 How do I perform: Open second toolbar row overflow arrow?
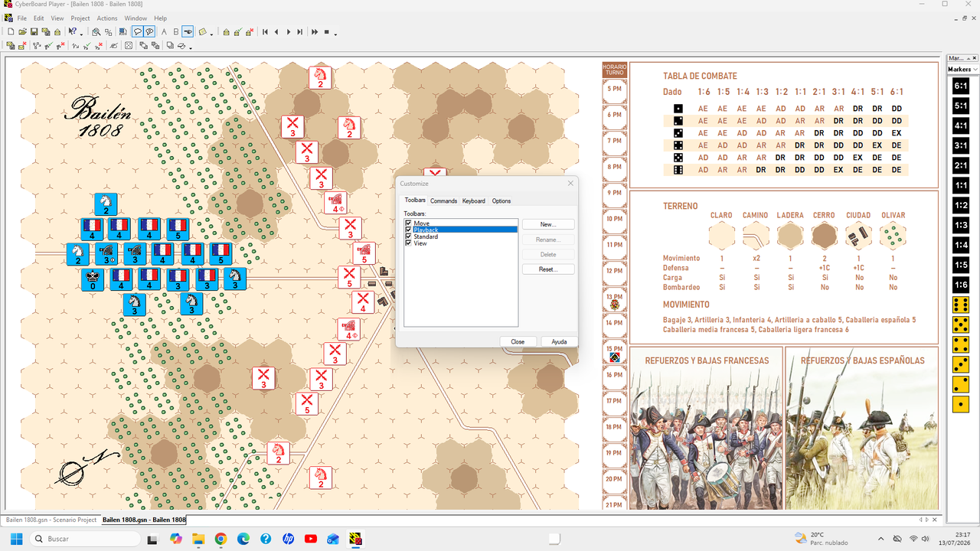[190, 47]
